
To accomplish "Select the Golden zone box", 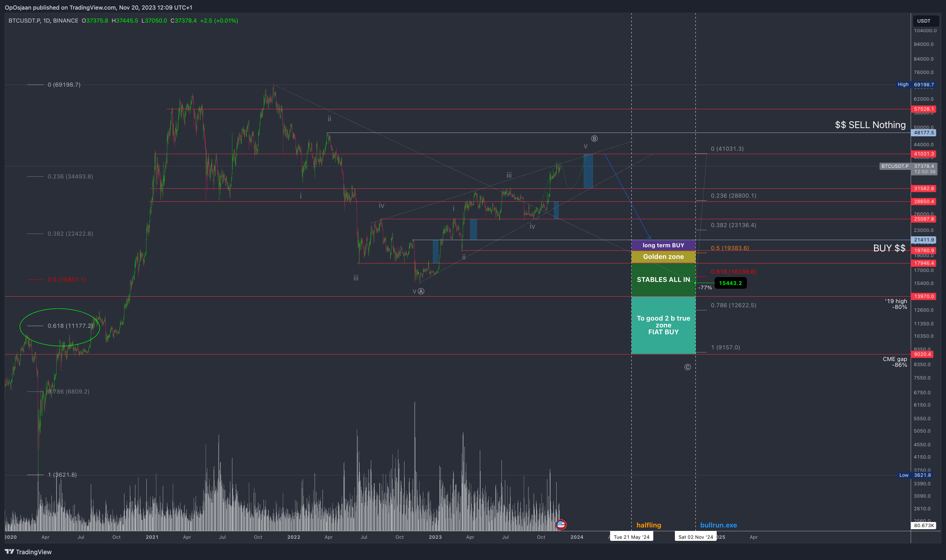I will click(664, 257).
